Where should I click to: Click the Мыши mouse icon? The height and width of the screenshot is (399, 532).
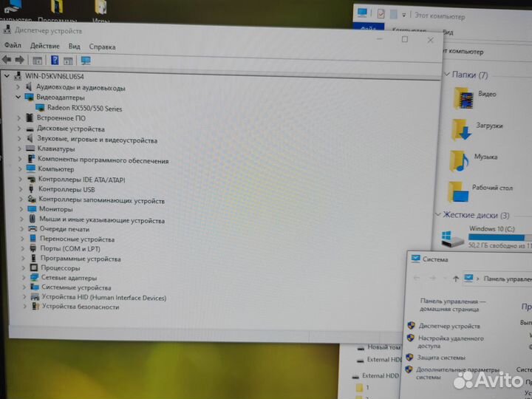33,219
